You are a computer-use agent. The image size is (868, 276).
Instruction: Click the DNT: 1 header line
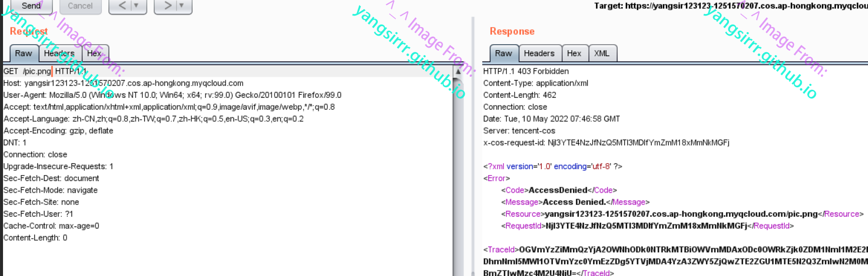click(15, 143)
